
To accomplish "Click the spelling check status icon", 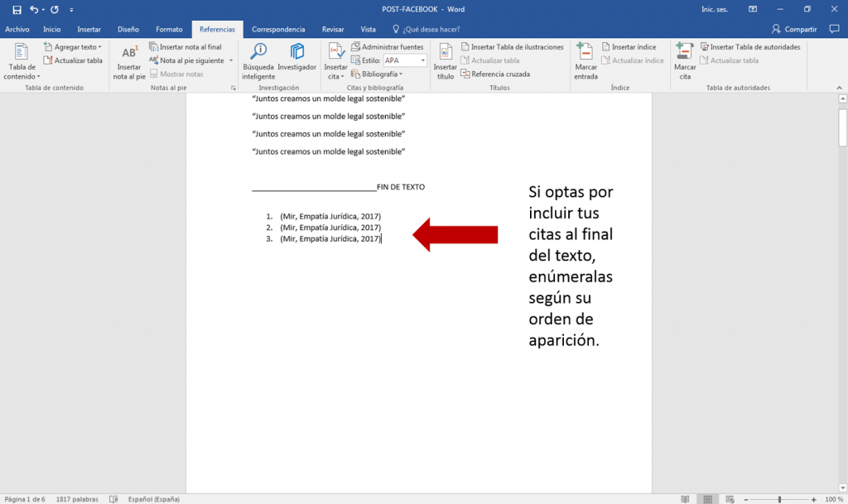I will click(113, 499).
